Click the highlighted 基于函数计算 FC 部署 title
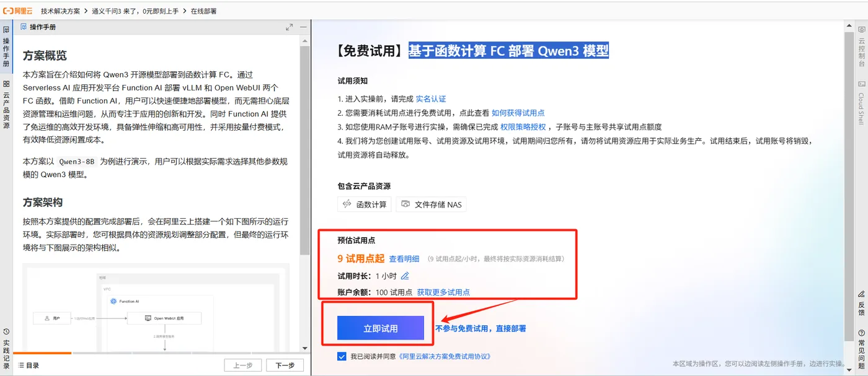This screenshot has width=868, height=376. pos(508,51)
